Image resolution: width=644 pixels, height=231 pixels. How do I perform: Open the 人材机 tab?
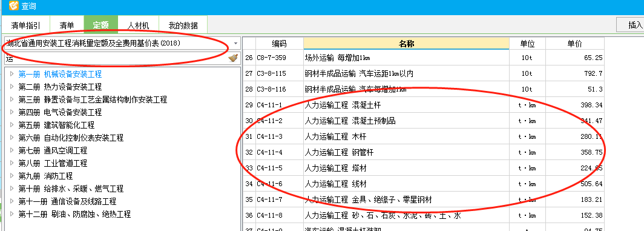[x=138, y=25]
